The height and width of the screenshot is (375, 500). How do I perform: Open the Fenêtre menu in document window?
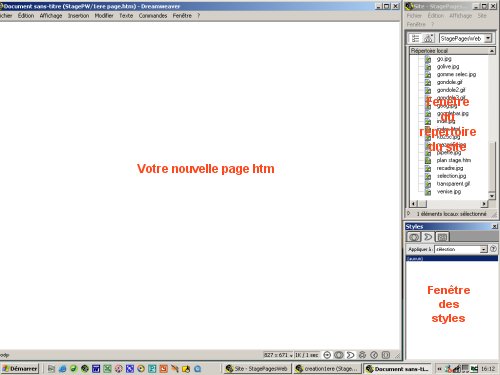click(182, 16)
